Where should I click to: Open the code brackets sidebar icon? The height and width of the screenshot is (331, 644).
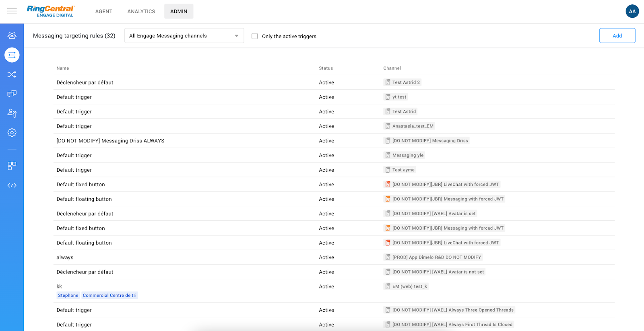[x=12, y=185]
